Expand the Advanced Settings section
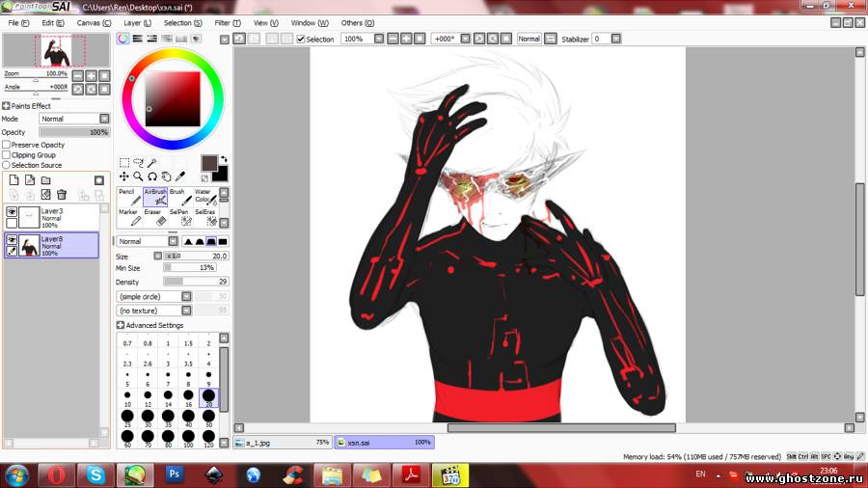Viewport: 868px width, 488px height. click(x=121, y=325)
